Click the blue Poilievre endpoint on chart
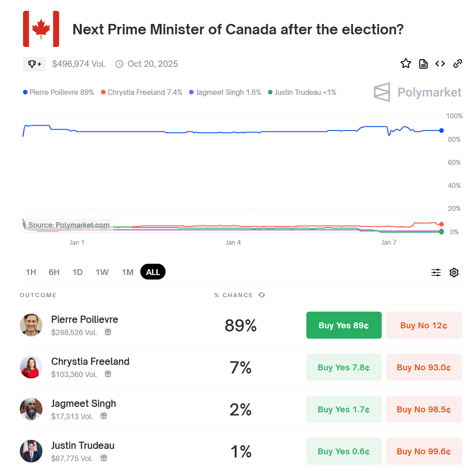 (441, 131)
